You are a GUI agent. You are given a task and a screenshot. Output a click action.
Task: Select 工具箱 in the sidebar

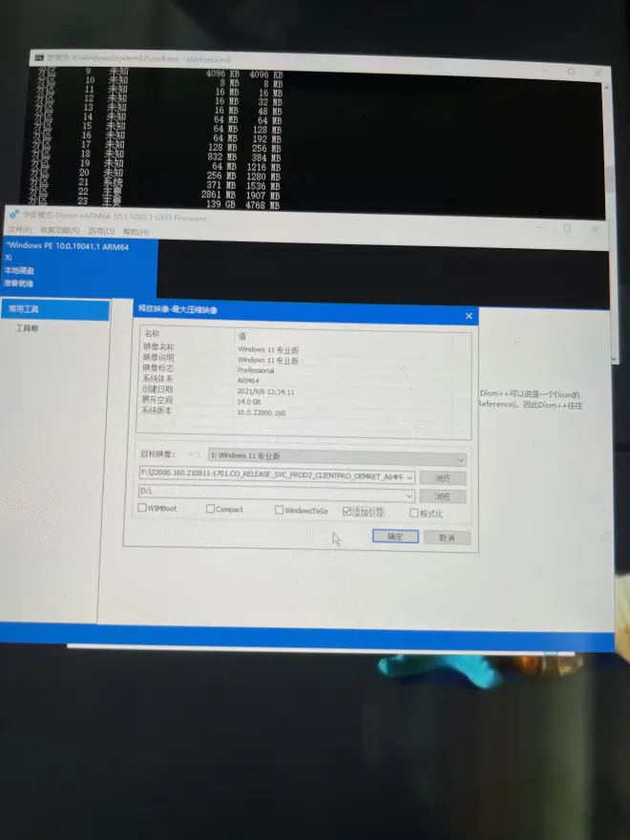click(27, 327)
